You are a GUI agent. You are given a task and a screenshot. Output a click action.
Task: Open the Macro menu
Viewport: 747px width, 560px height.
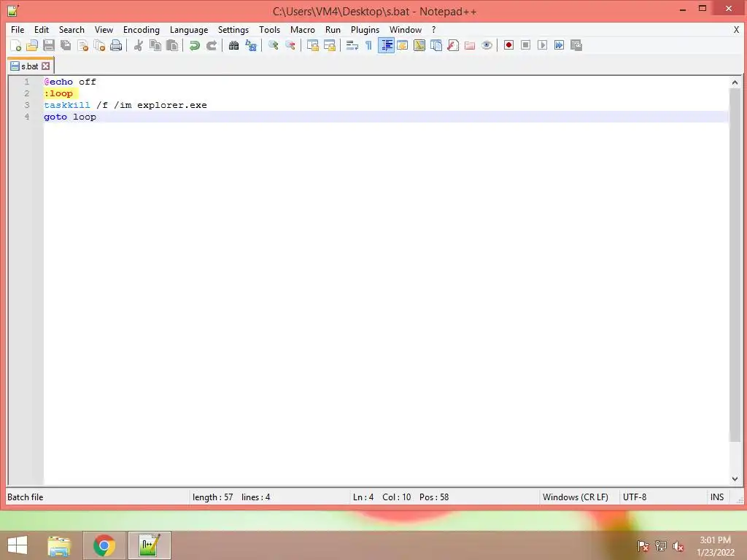303,29
